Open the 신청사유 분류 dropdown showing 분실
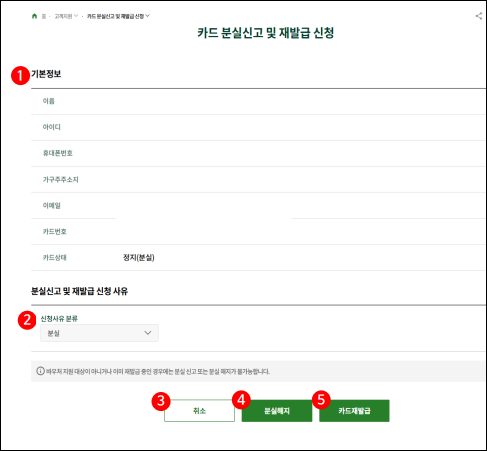The height and width of the screenshot is (451, 487). point(99,333)
